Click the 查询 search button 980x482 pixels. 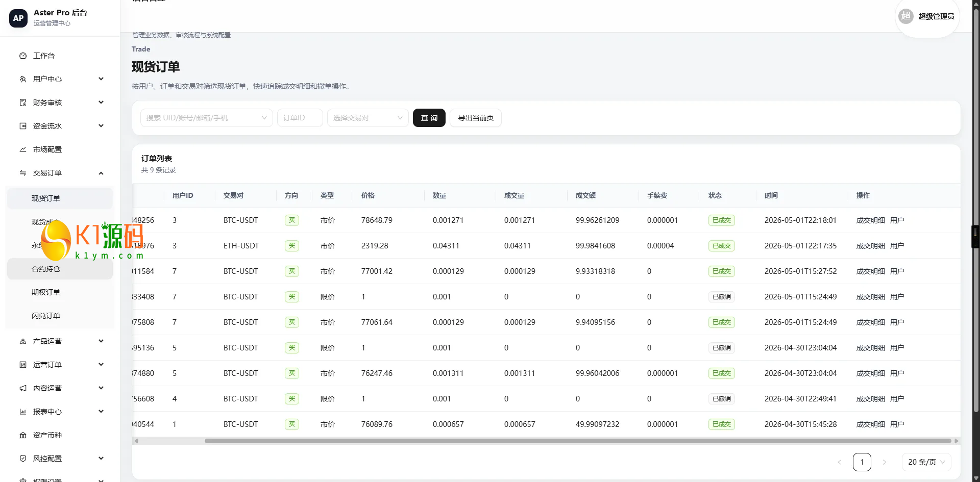tap(429, 118)
